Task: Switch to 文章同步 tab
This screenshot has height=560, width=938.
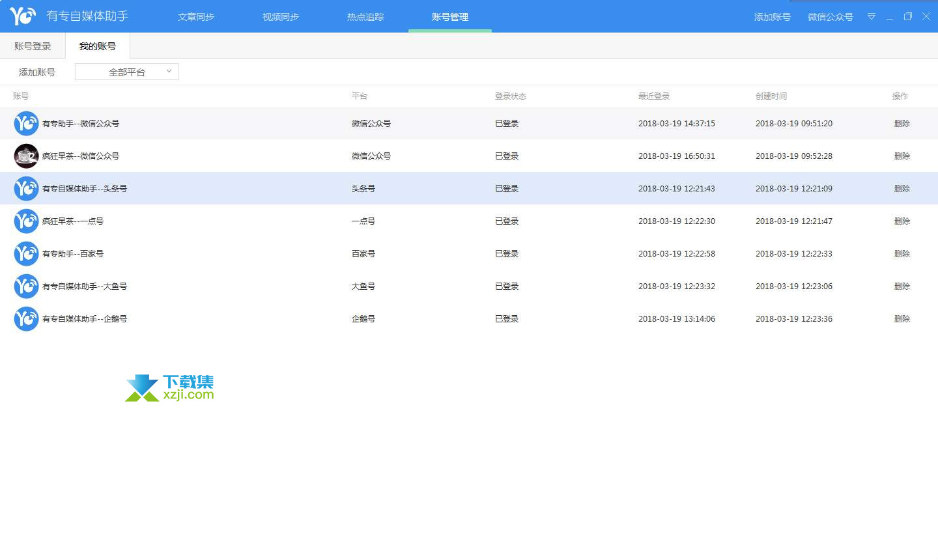Action: click(196, 17)
